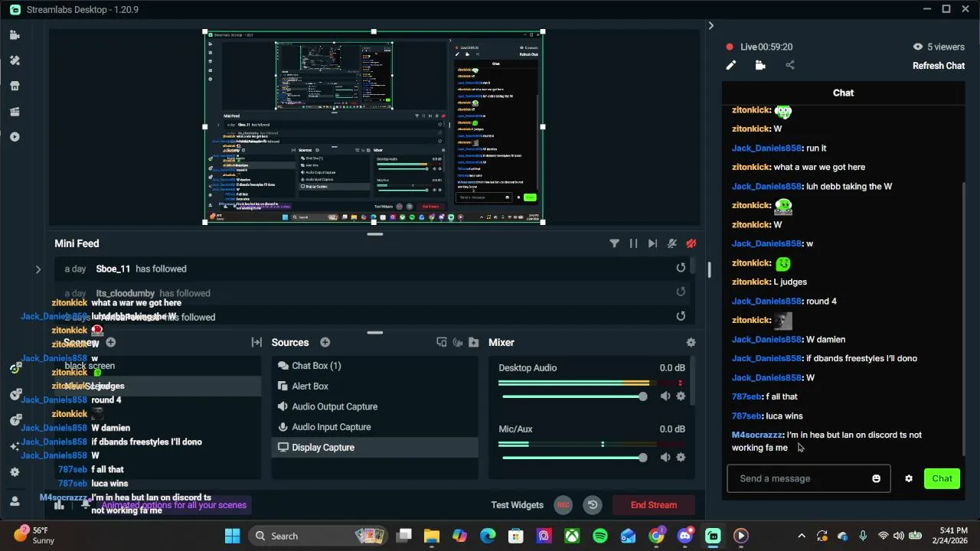
Task: Add a source folder
Action: (473, 343)
